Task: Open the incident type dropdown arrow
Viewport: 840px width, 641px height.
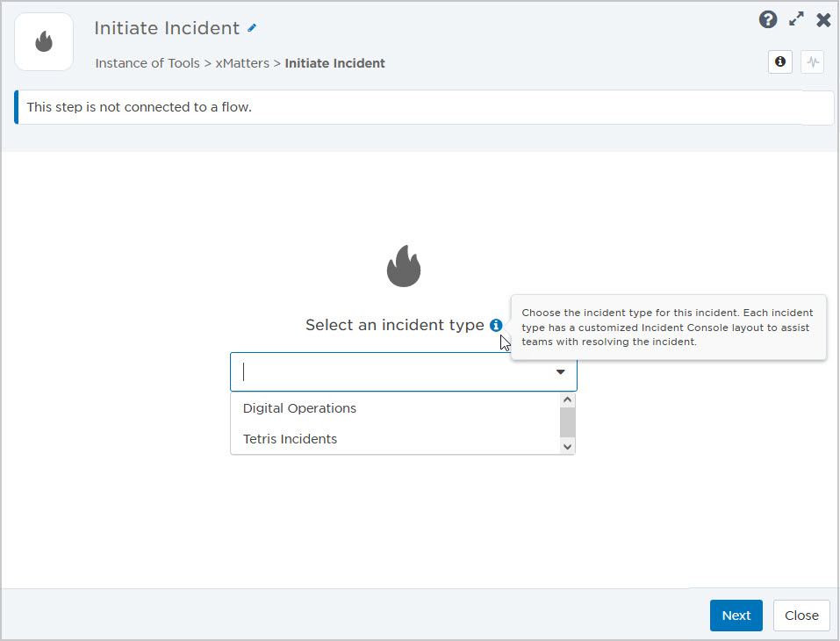Action: [560, 372]
